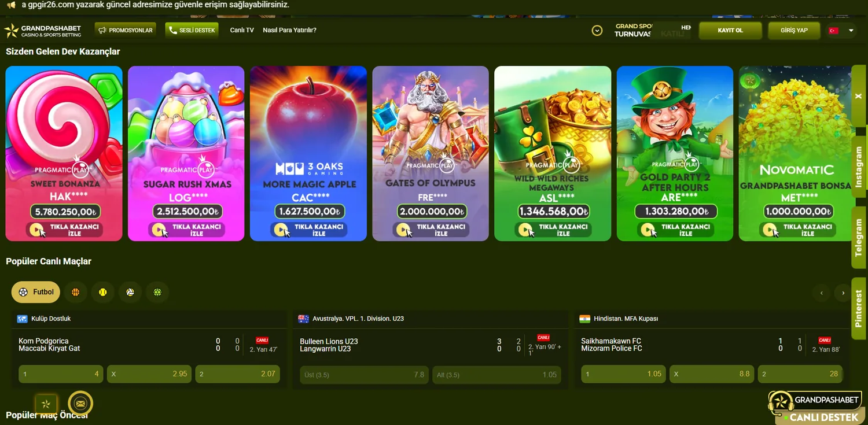Click the CANLI badge on Kom Podgorica match
This screenshot has width=868, height=425.
262,341
